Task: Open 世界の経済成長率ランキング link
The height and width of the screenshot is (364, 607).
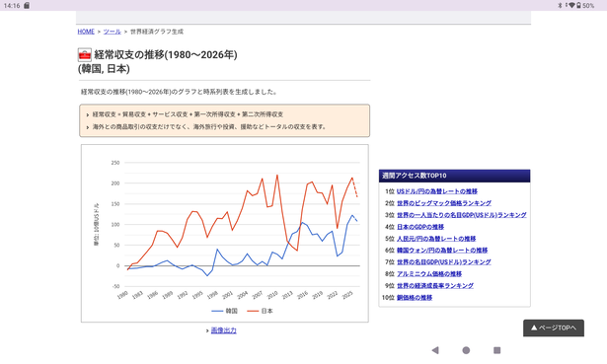Action: point(435,285)
